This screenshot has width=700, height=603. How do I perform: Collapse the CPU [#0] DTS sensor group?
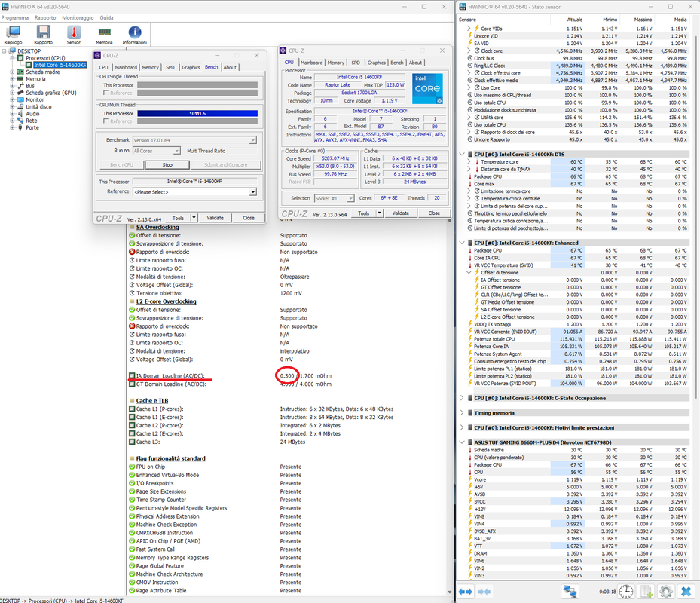462,154
